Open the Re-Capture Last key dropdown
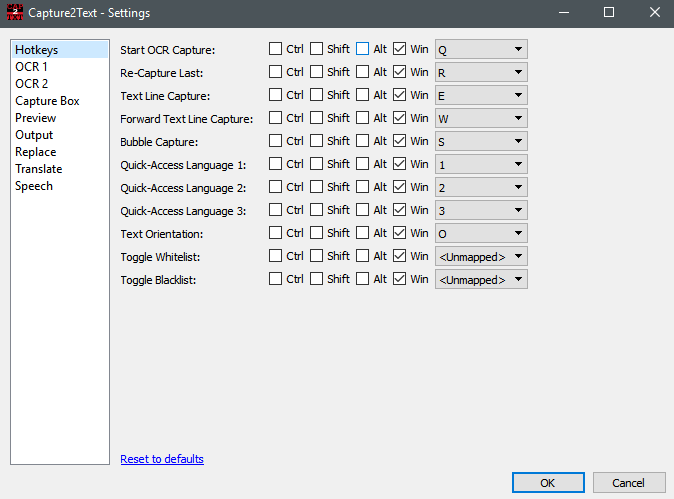 (x=481, y=72)
